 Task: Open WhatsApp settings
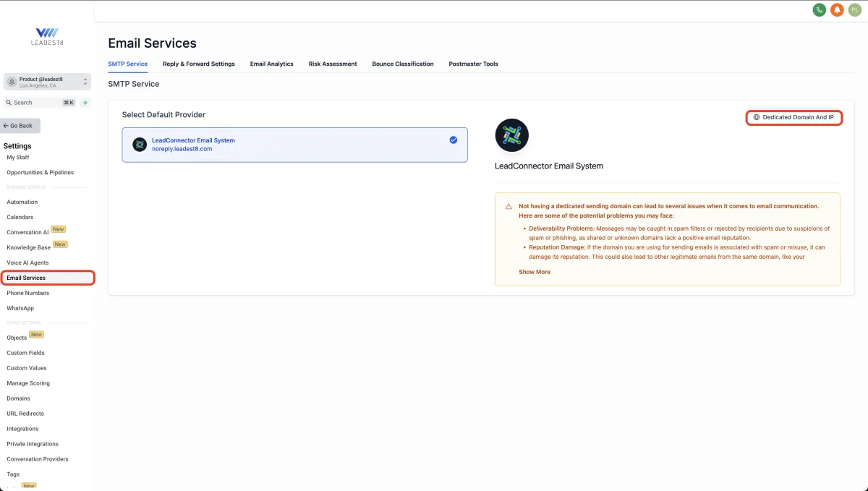20,308
